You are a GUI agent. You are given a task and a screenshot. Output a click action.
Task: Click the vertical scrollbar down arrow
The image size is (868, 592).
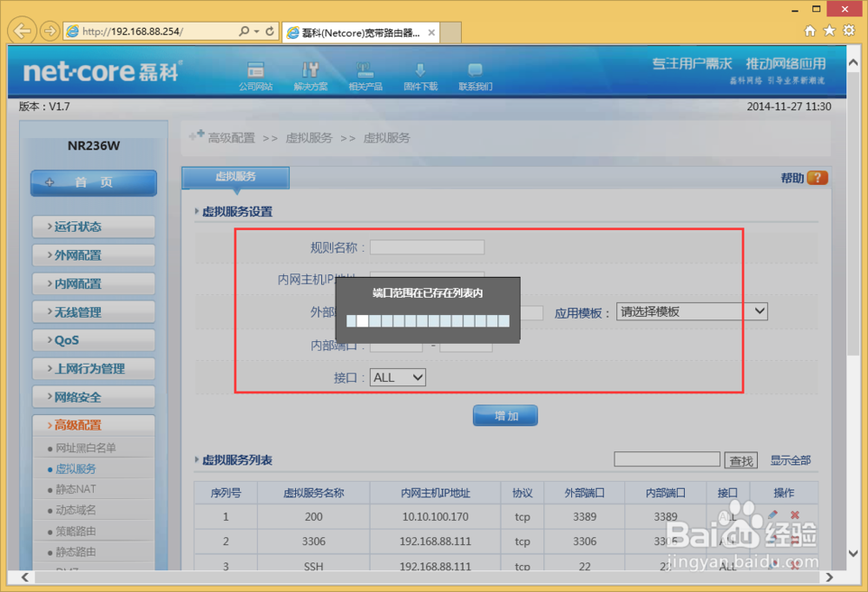point(852,553)
